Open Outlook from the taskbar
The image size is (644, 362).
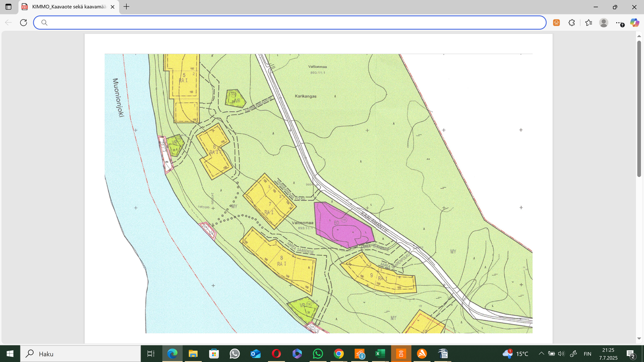[255, 353]
